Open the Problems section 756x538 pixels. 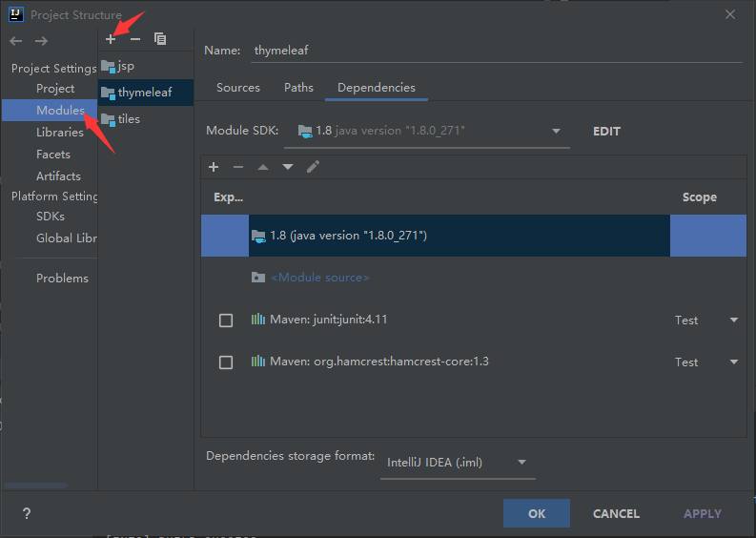pos(62,279)
